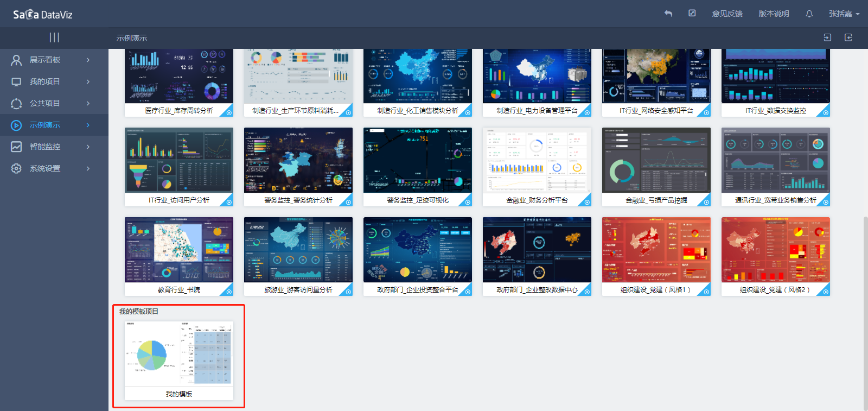This screenshot has width=868, height=411.
Task: Preview 金融业_财务分析平台 via corner icon
Action: tap(587, 202)
